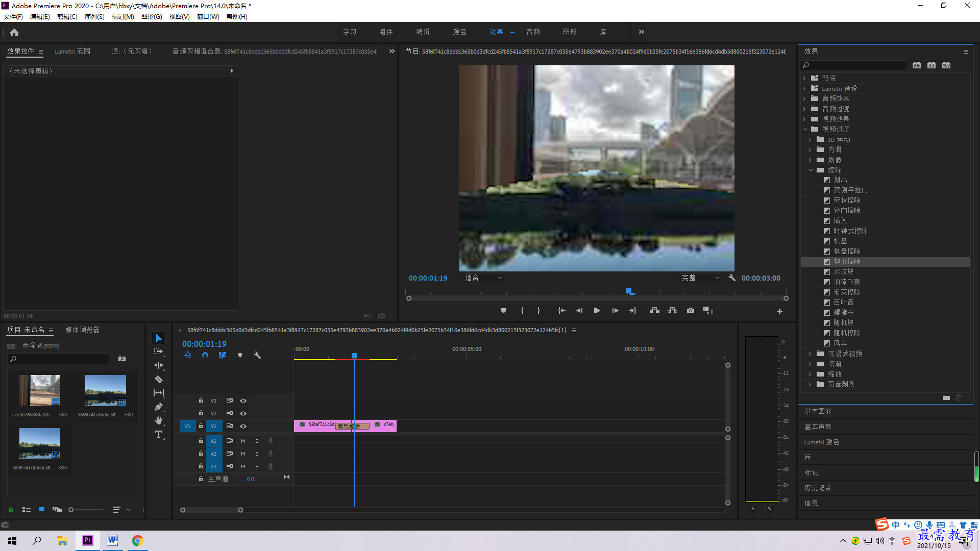980x551 pixels.
Task: Click new custom bin in Effects panel
Action: click(946, 397)
